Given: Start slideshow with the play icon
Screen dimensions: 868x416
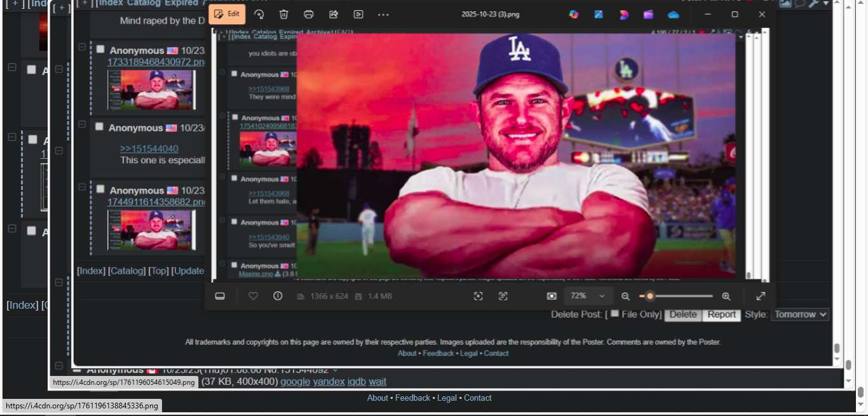Looking at the screenshot, I should click(x=358, y=14).
